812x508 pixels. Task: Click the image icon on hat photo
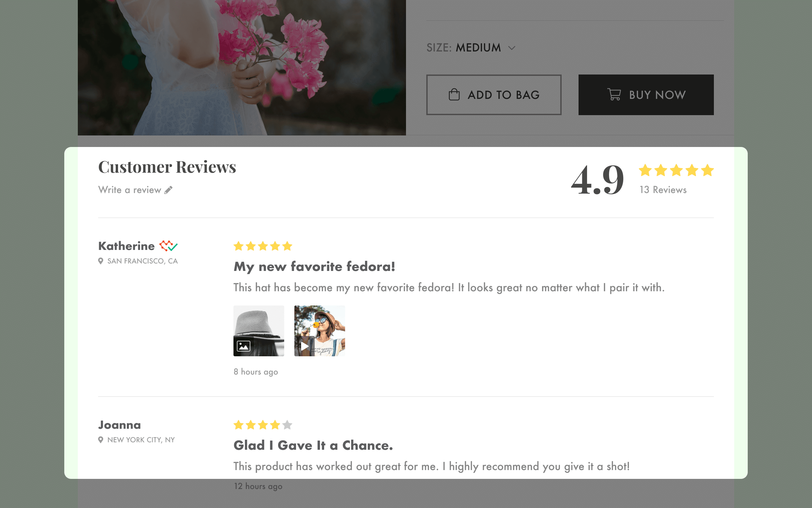tap(244, 346)
